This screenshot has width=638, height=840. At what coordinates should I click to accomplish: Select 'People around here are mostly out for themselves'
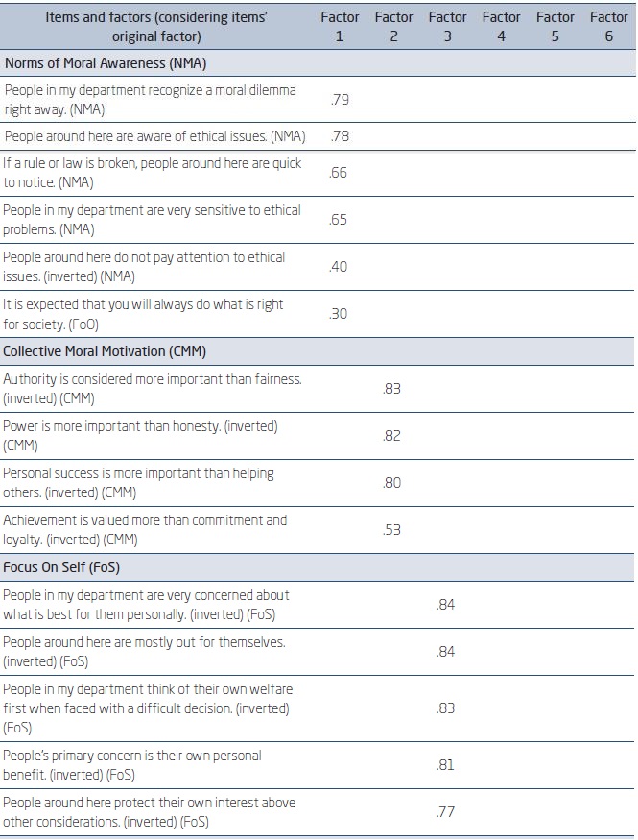[x=144, y=651]
